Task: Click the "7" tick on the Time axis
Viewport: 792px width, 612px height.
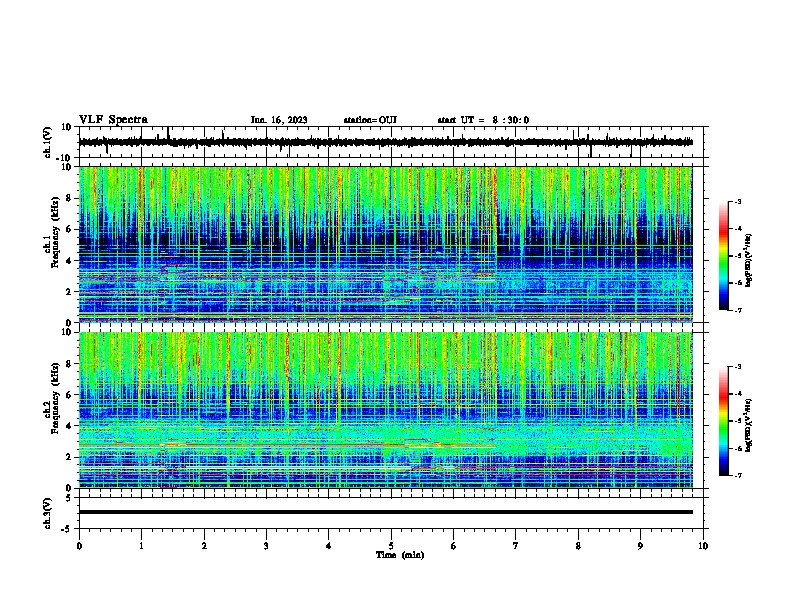Action: [x=516, y=546]
